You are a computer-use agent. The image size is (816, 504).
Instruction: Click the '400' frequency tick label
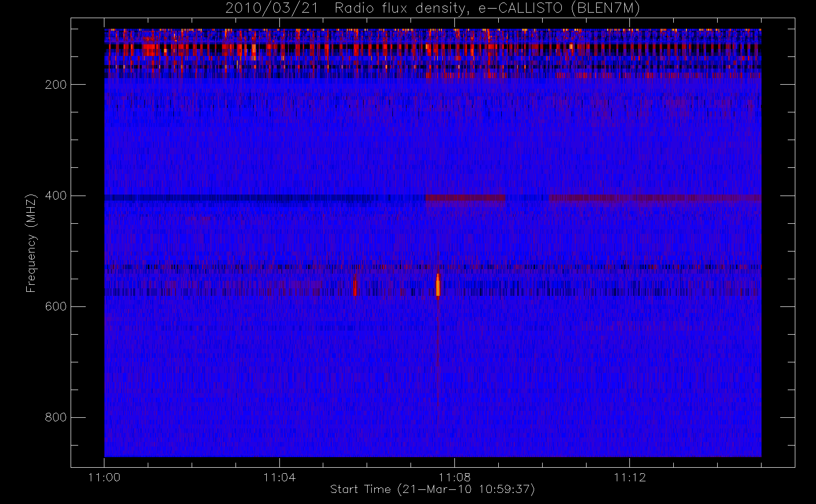pyautogui.click(x=56, y=196)
